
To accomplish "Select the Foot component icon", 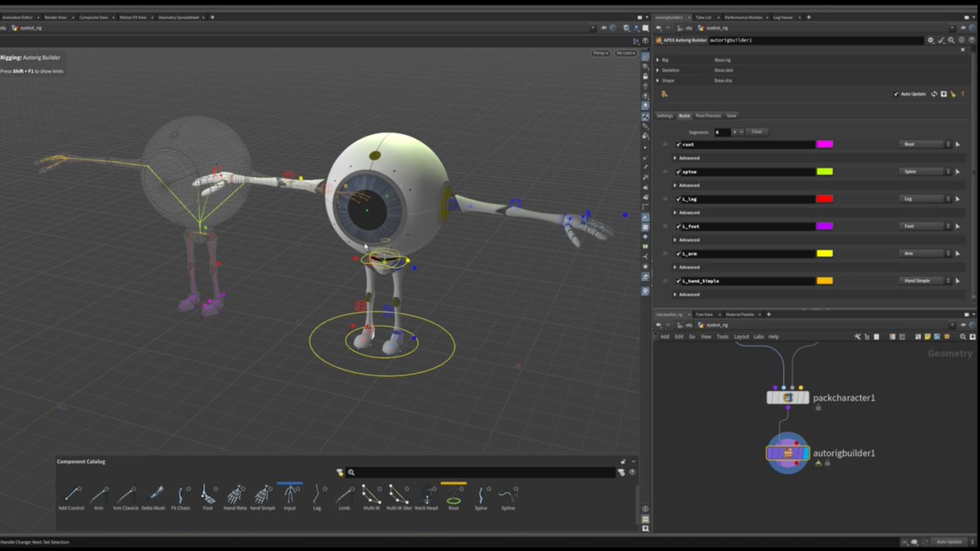I will click(207, 494).
